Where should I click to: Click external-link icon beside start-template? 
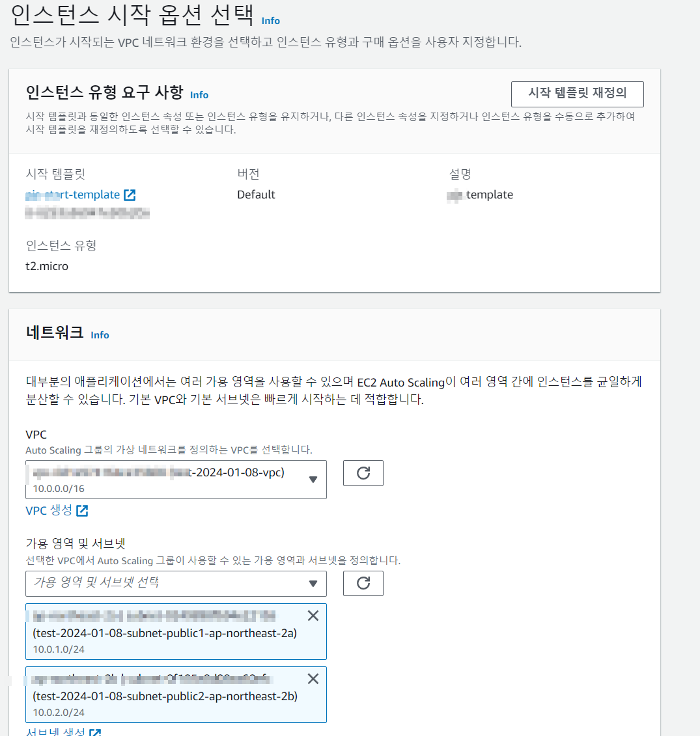coord(129,195)
